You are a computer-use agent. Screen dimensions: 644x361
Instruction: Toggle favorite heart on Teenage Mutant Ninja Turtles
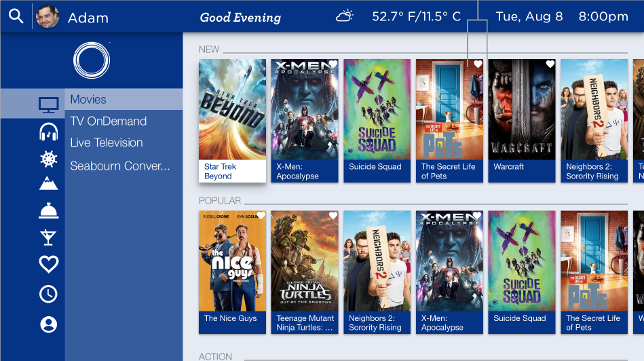coord(333,216)
